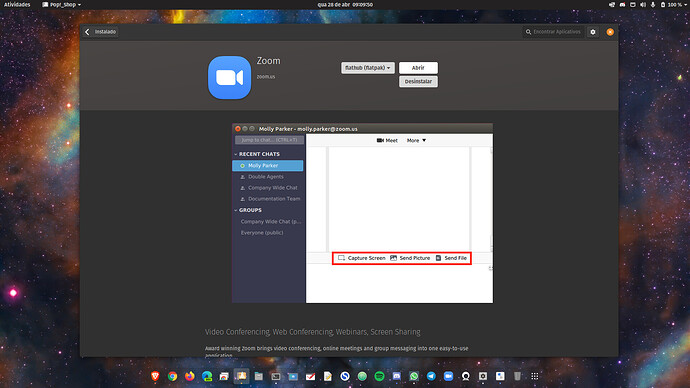Launch Zoom with the Abrir button
The width and height of the screenshot is (690, 388).
coord(418,68)
